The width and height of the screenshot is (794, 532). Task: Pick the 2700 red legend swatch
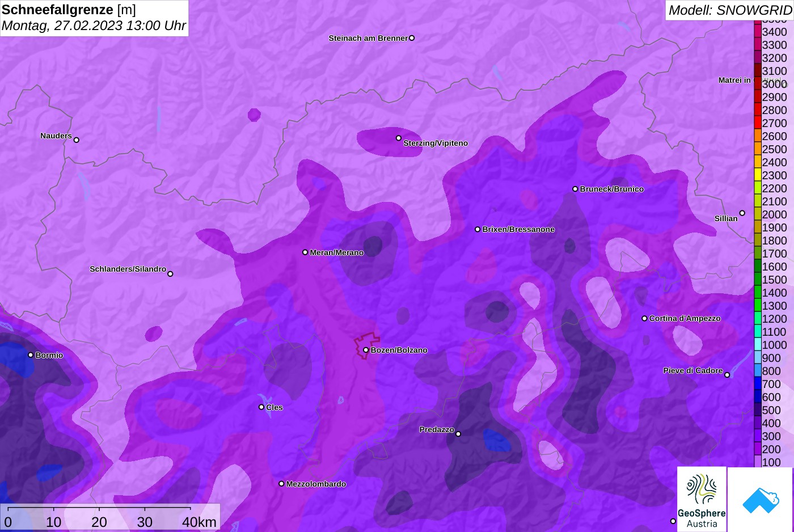pos(757,123)
